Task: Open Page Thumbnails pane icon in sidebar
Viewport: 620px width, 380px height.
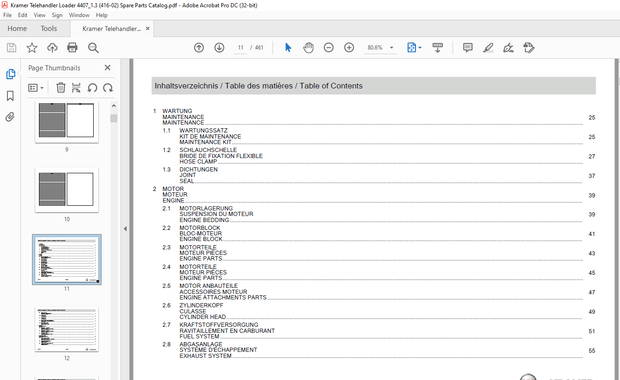Action: pos(10,74)
